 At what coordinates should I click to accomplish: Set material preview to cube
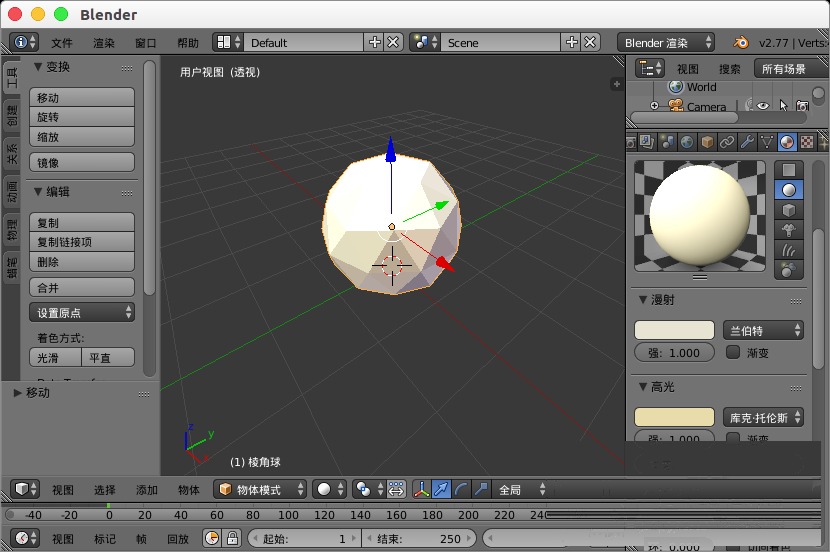[789, 210]
